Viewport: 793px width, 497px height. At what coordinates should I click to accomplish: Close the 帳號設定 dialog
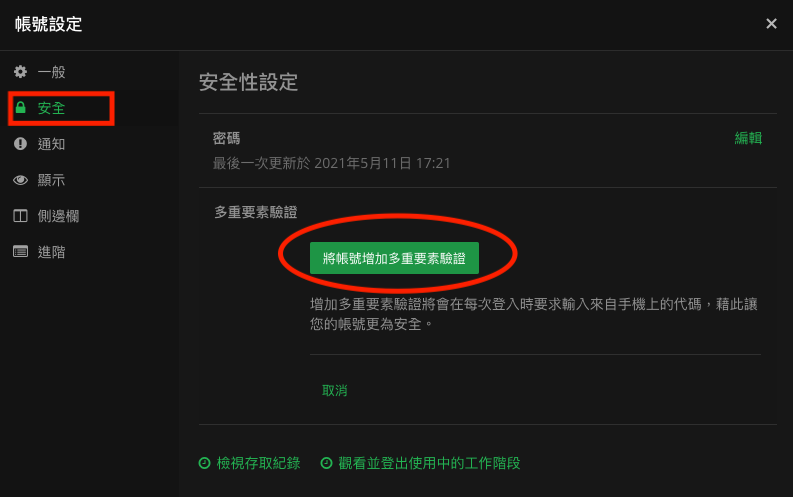pos(771,24)
